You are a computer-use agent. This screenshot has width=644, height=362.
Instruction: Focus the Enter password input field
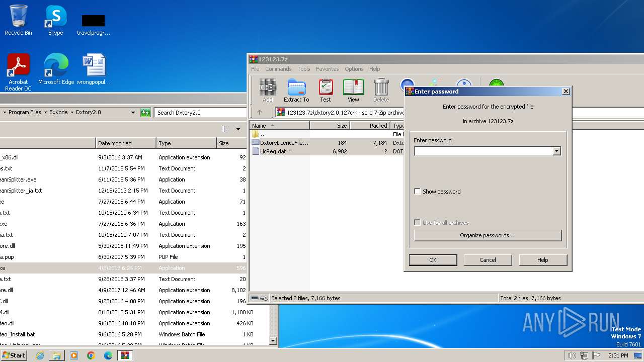483,151
